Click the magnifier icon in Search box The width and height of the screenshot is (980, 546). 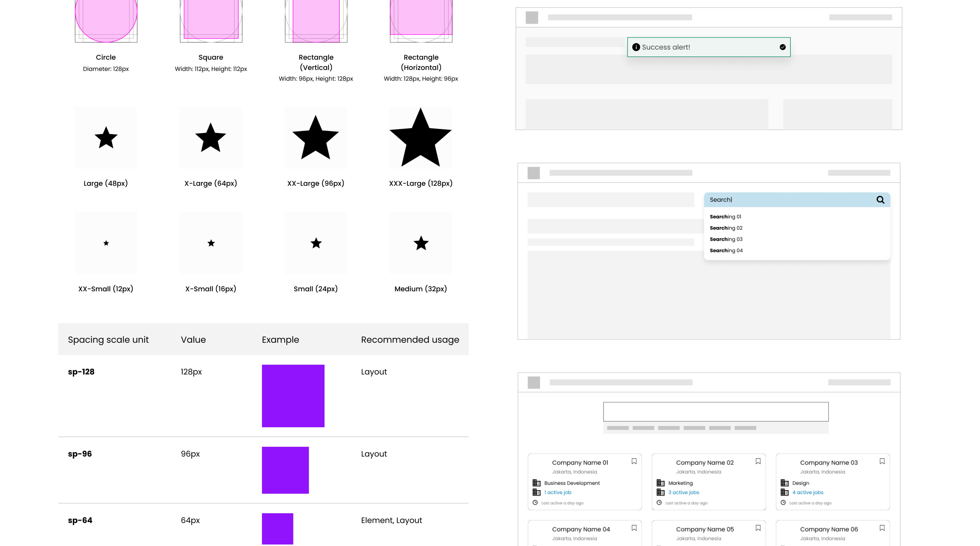(x=880, y=200)
